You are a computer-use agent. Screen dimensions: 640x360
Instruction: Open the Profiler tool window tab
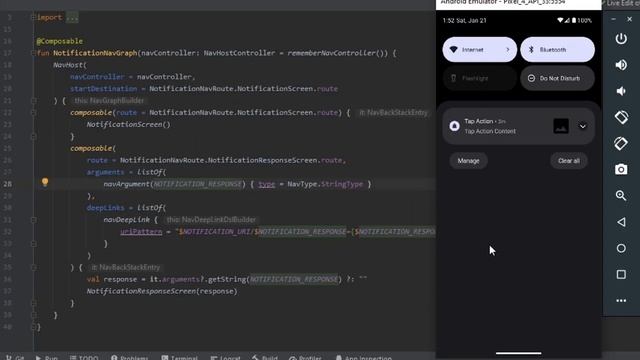click(305, 357)
